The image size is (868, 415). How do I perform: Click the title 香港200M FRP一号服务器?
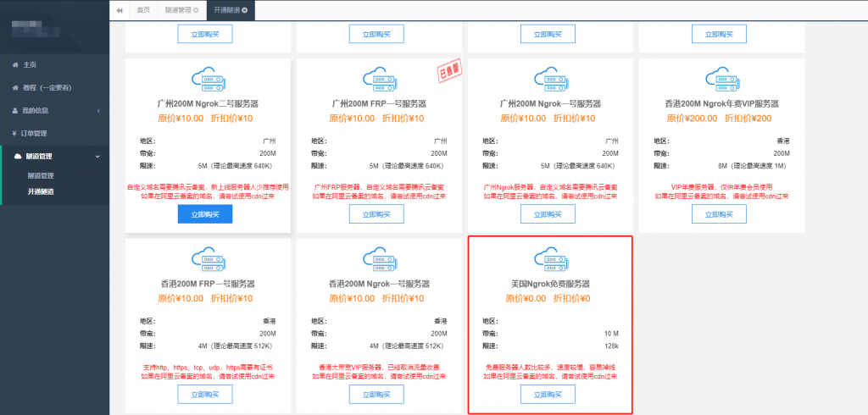[x=208, y=285]
